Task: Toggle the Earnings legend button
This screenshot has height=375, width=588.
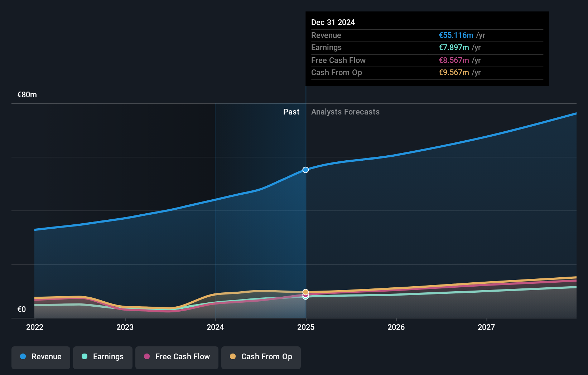Action: (103, 357)
